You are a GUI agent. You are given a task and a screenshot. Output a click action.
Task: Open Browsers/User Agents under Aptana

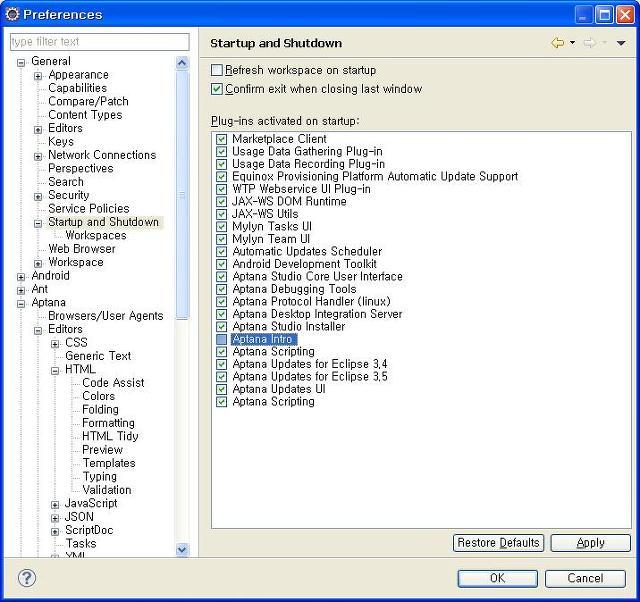pyautogui.click(x=105, y=315)
